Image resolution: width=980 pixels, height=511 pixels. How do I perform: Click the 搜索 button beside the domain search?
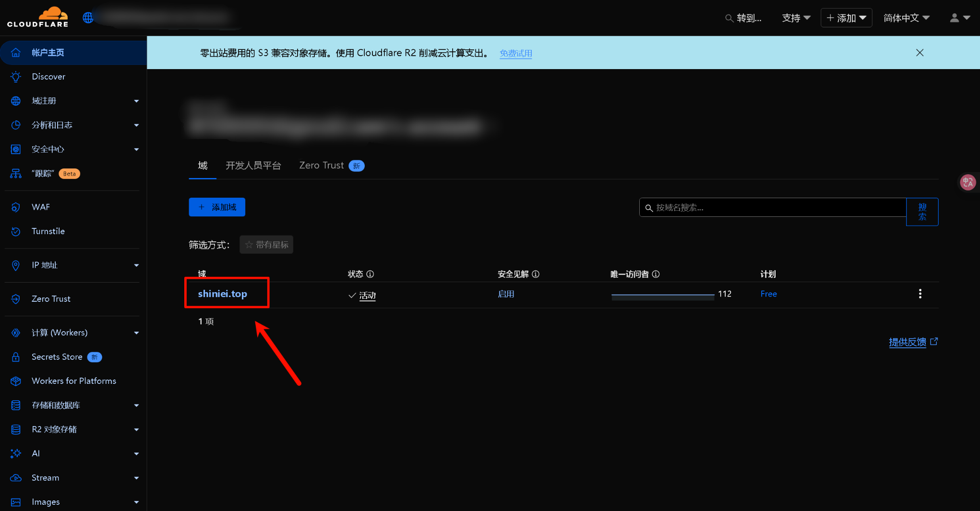[922, 212]
